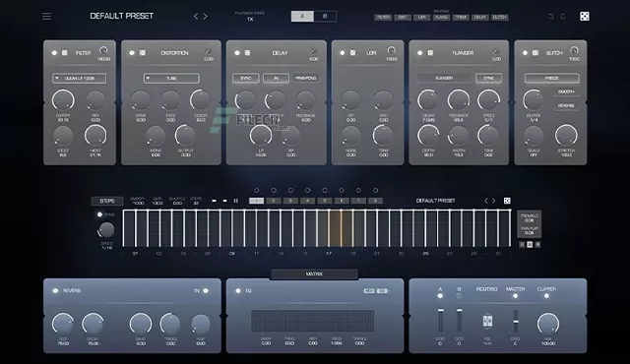Viewport: 630px width, 364px height.
Task: Select sequencer pattern 4 tab
Action: pyautogui.click(x=307, y=201)
